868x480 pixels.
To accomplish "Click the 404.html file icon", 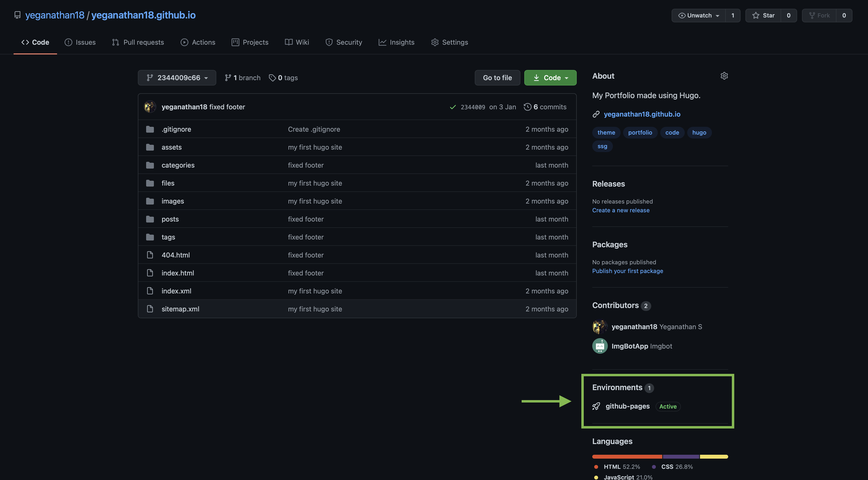I will (x=150, y=255).
